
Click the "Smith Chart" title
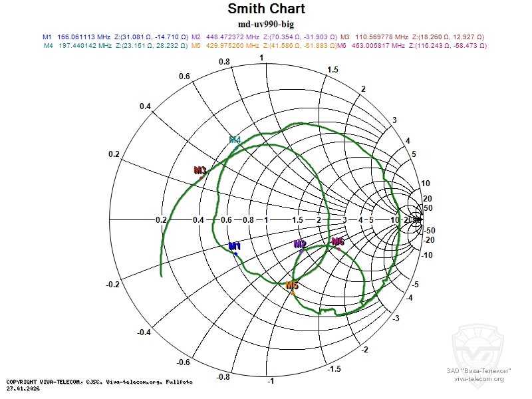pyautogui.click(x=266, y=9)
